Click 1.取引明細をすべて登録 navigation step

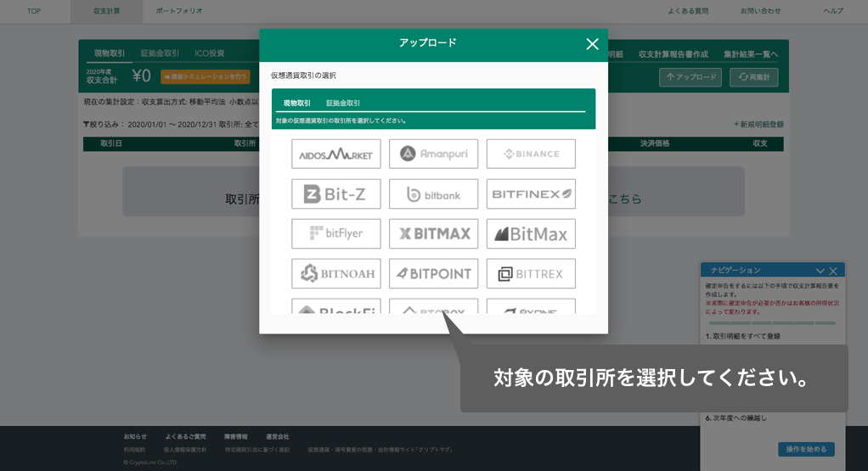coord(742,336)
